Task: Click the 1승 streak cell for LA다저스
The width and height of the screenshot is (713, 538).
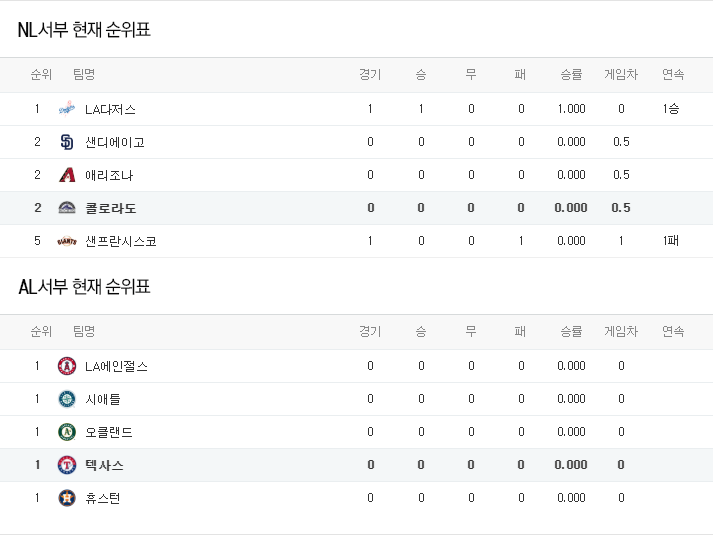Action: pyautogui.click(x=671, y=109)
